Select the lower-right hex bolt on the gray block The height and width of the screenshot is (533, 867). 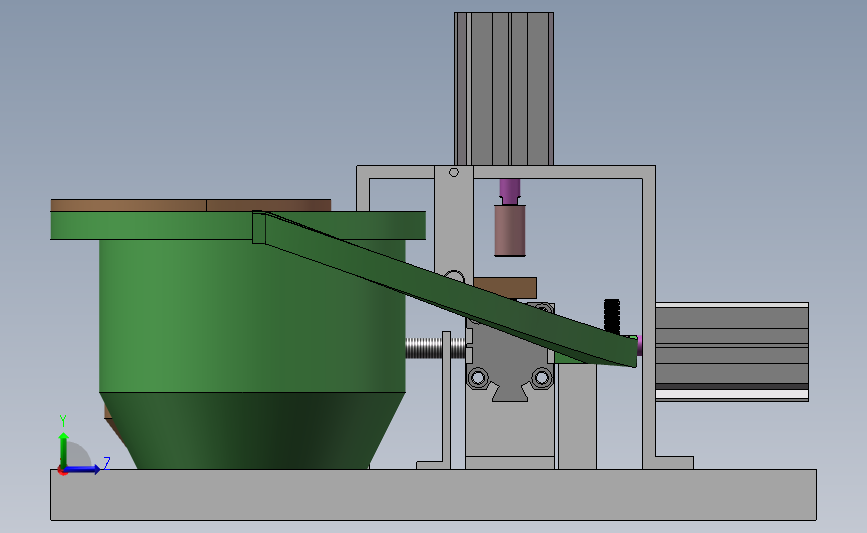541,379
